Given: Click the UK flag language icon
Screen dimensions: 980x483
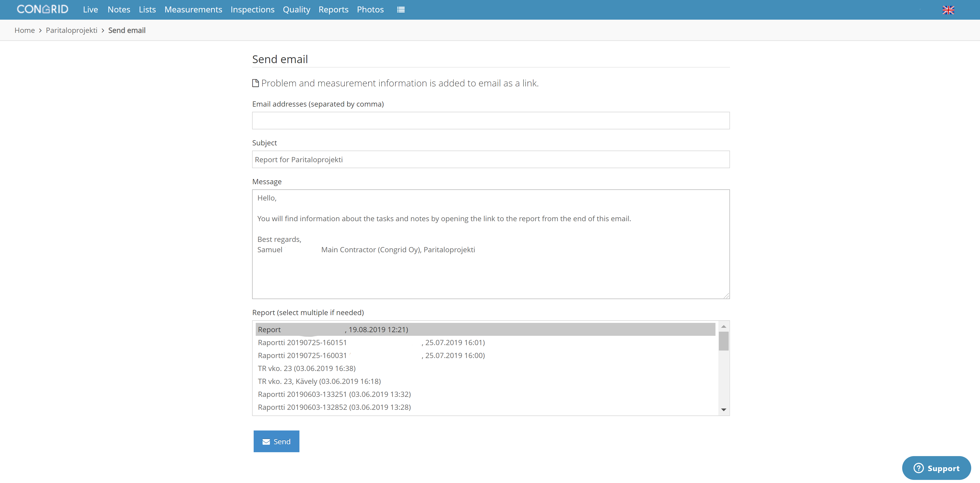Looking at the screenshot, I should point(948,10).
